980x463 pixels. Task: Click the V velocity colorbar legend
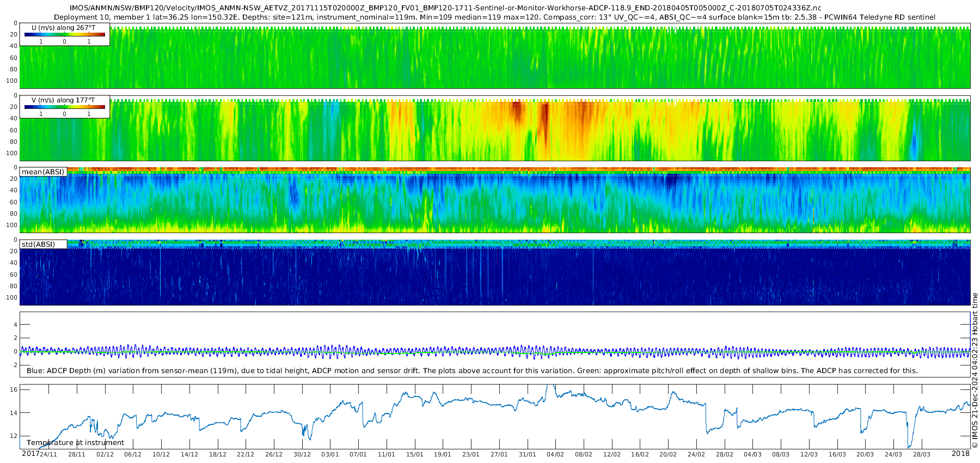pyautogui.click(x=64, y=107)
